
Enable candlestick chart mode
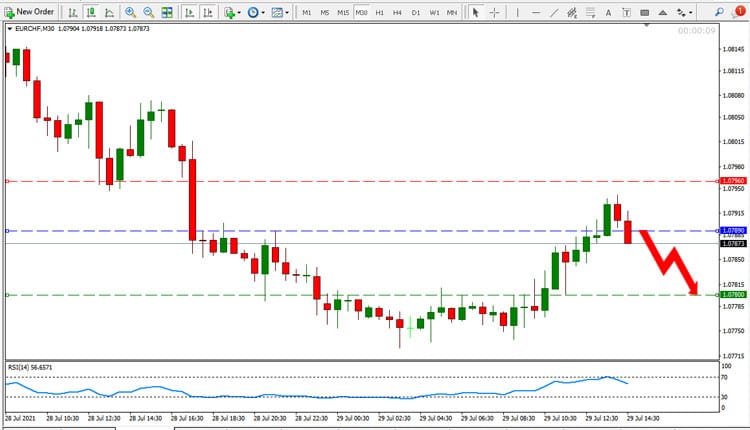tap(91, 12)
